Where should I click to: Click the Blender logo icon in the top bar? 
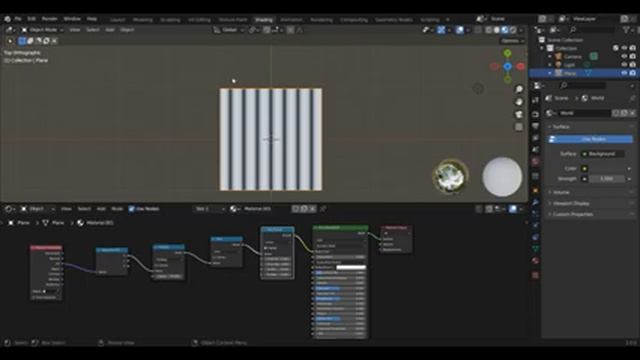pos(7,19)
